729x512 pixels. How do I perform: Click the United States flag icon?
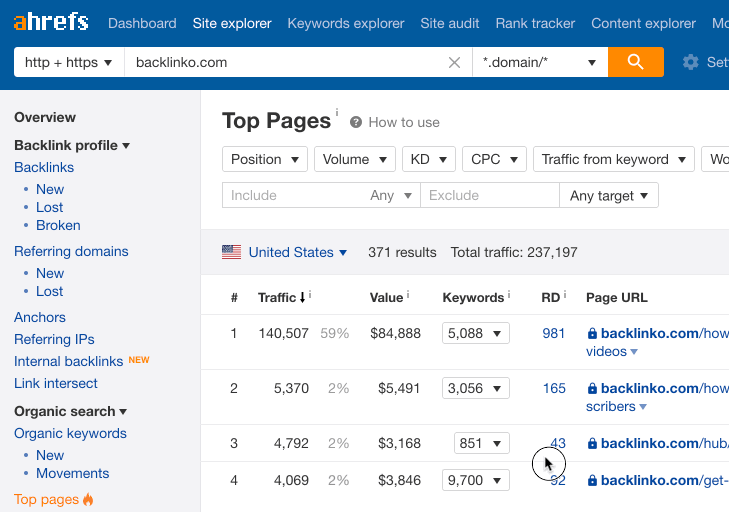pos(232,252)
